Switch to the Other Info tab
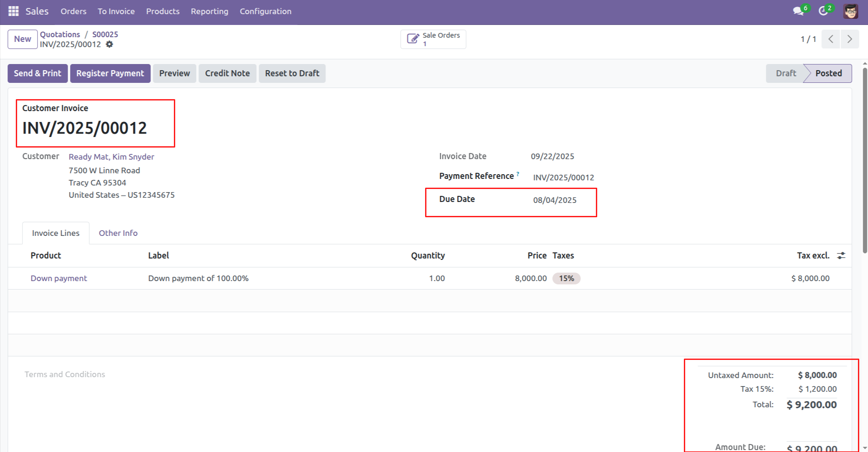The width and height of the screenshot is (868, 452). pyautogui.click(x=118, y=233)
